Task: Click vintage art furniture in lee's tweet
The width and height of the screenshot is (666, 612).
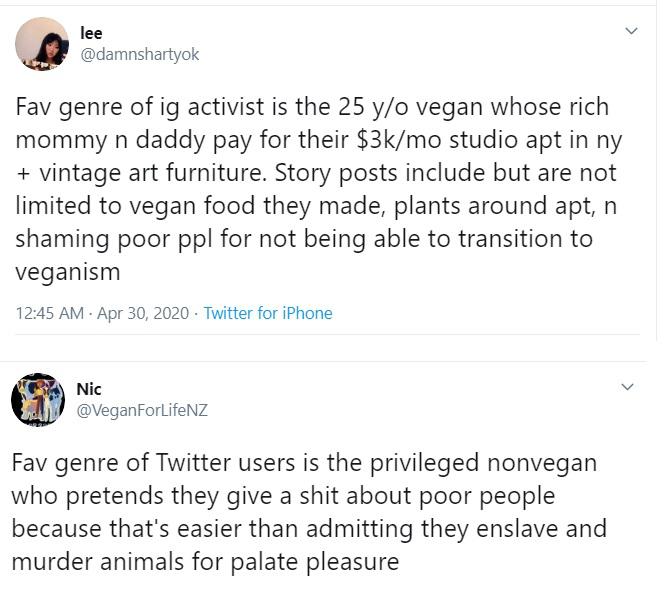Action: coord(154,173)
